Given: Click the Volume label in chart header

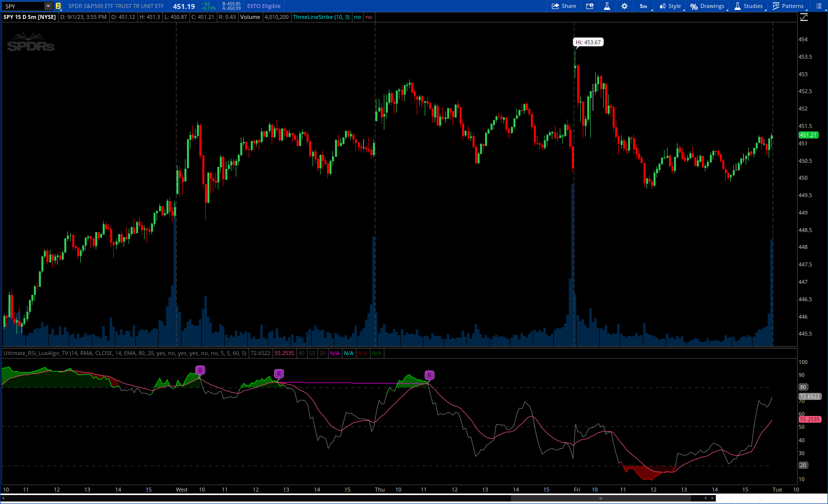Looking at the screenshot, I should point(250,17).
